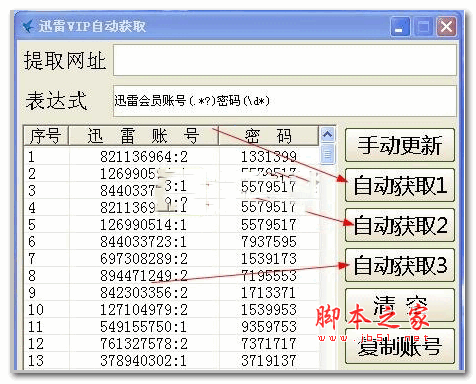Click password 3719137 in row 13

269,361
